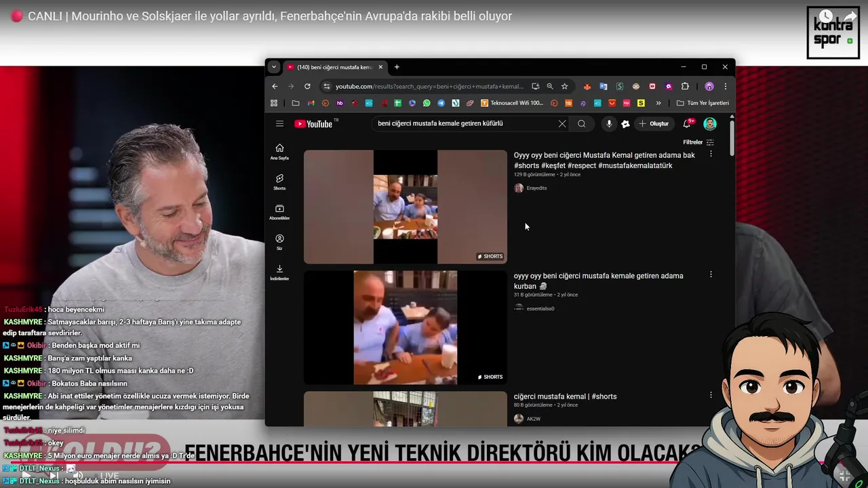This screenshot has height=488, width=868.
Task: Exit fullscreen on the outer video player
Action: 844,475
